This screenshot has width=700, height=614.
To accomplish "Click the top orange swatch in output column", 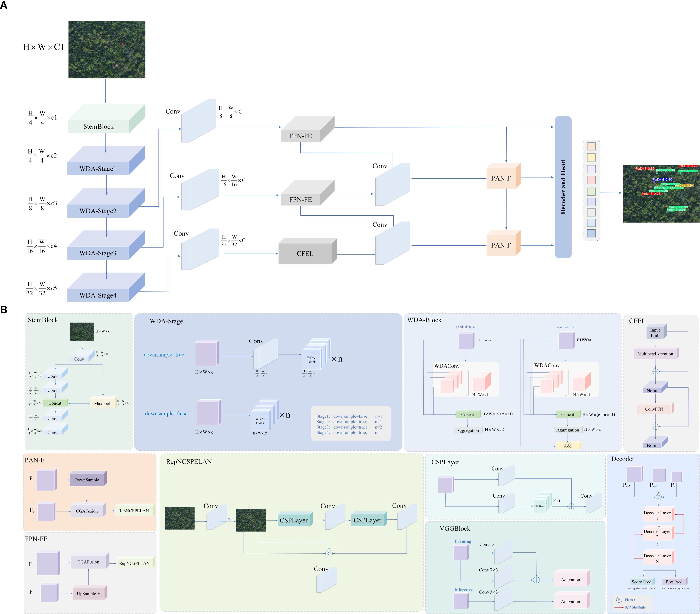I will point(591,146).
